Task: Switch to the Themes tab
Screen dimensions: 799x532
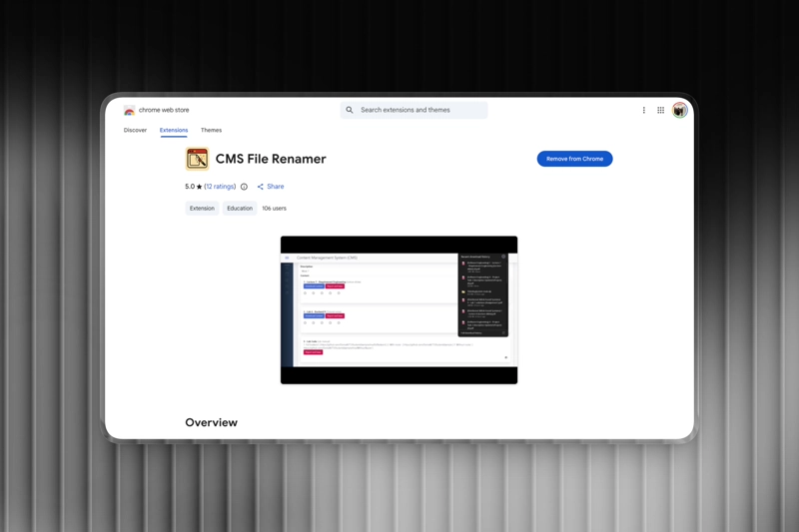Action: click(x=211, y=131)
